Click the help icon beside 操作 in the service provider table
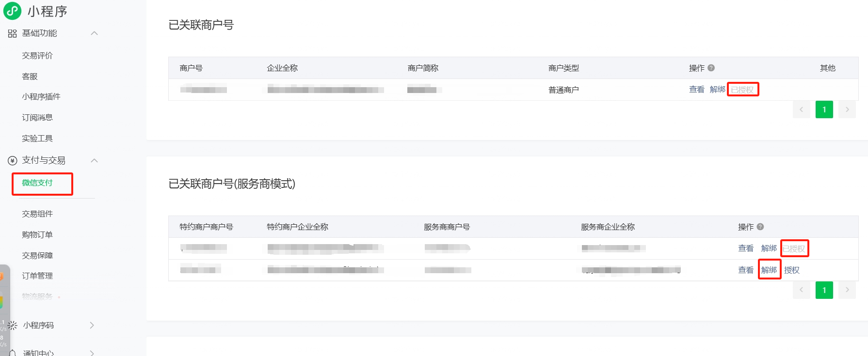868x356 pixels. pyautogui.click(x=760, y=227)
